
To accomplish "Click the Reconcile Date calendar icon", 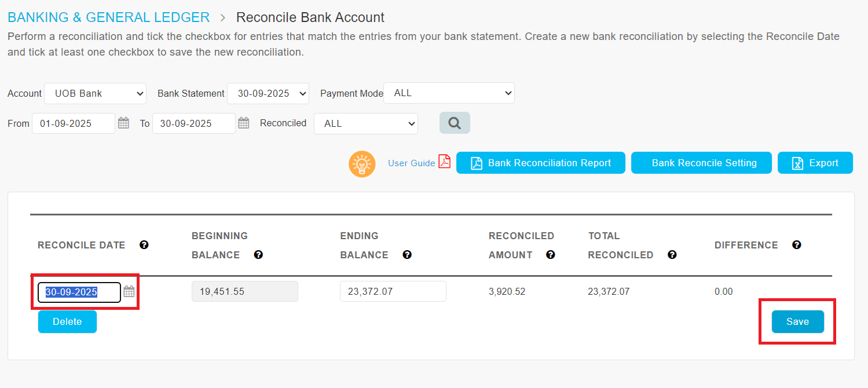I will pos(129,291).
